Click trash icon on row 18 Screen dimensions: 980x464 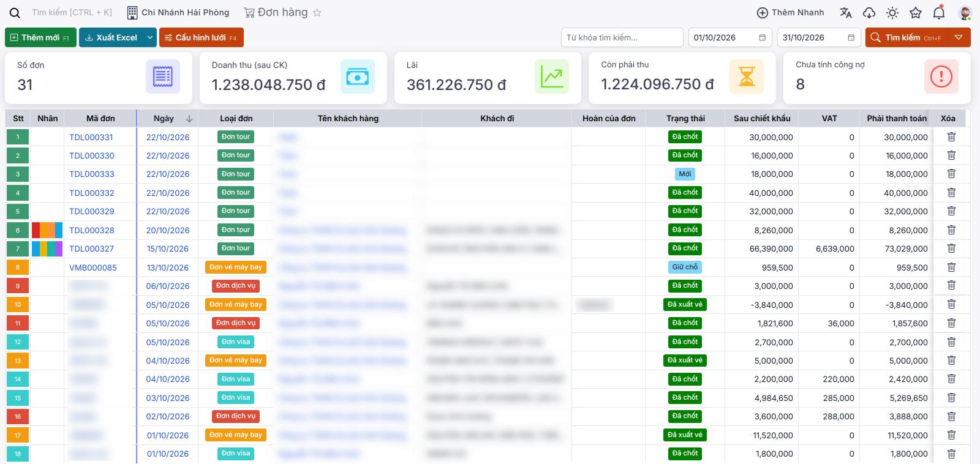(951, 454)
